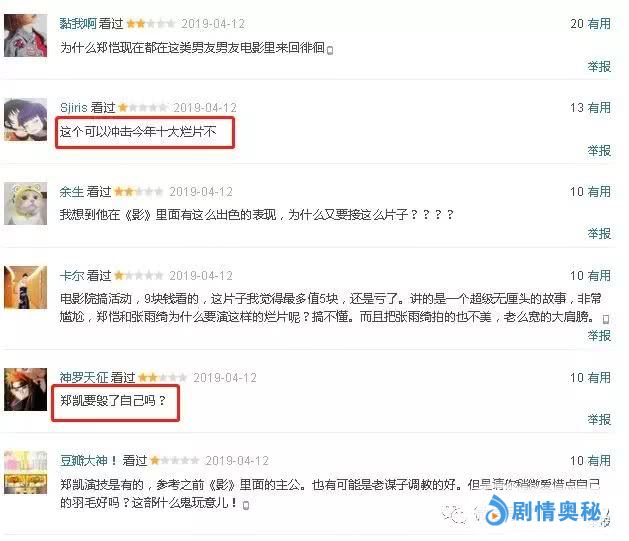The image size is (629, 541).
Task: Click the 剧情奥秘 watermark logo
Action: [544, 511]
